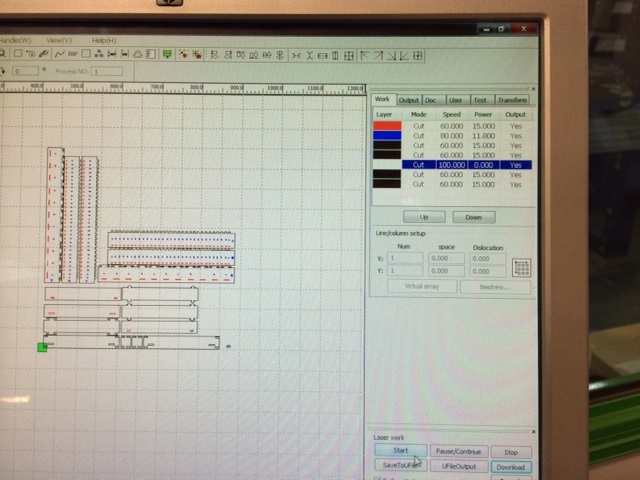Screen dimensions: 640x480
Task: Click the Virtual array button
Action: click(422, 287)
